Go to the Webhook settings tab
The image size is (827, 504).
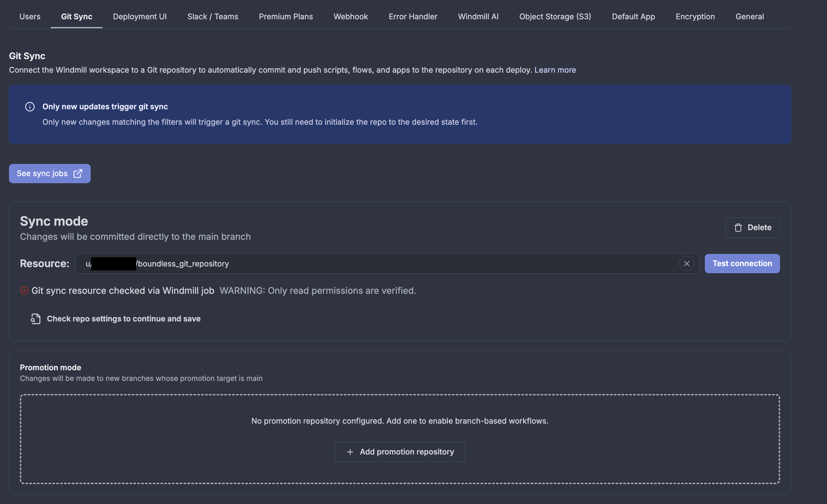pos(350,16)
